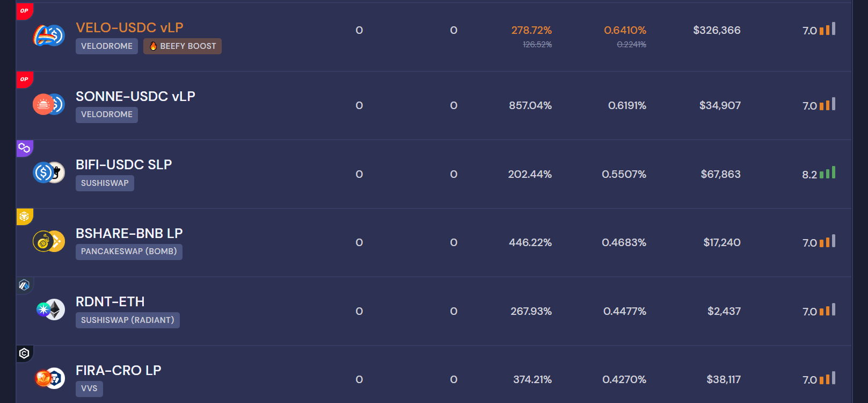Click the VELO-USDC token pair icon
The width and height of the screenshot is (868, 403).
point(49,36)
